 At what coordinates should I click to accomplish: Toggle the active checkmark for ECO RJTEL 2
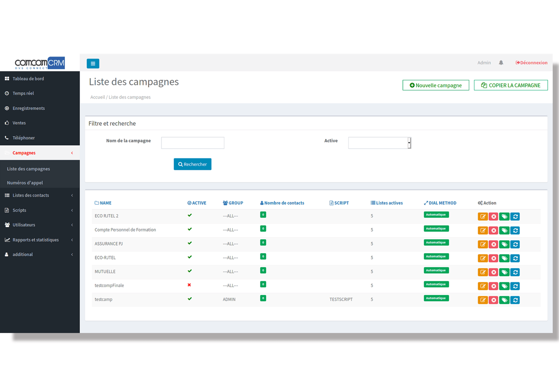tap(190, 215)
